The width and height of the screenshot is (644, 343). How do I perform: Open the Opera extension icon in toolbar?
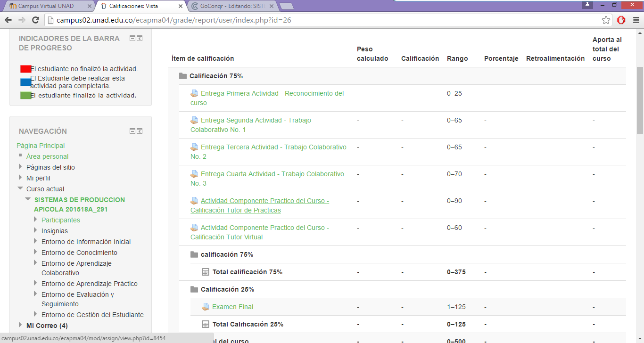621,20
